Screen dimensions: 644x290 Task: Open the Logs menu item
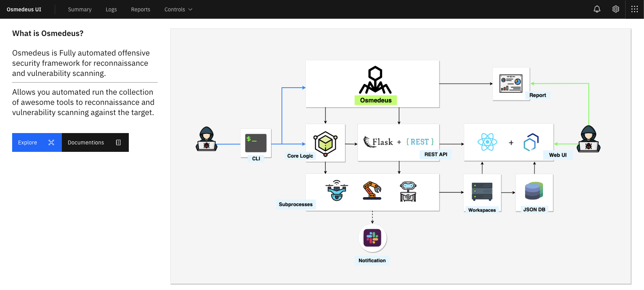pos(111,9)
